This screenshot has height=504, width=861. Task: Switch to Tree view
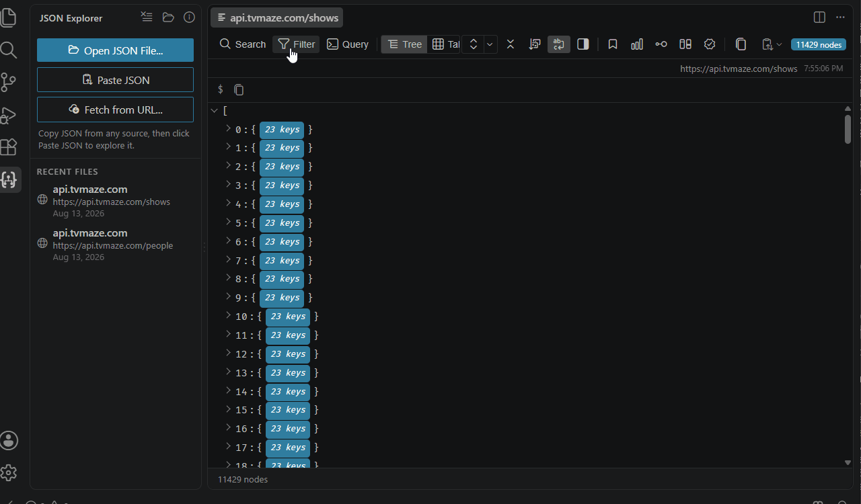click(x=404, y=44)
